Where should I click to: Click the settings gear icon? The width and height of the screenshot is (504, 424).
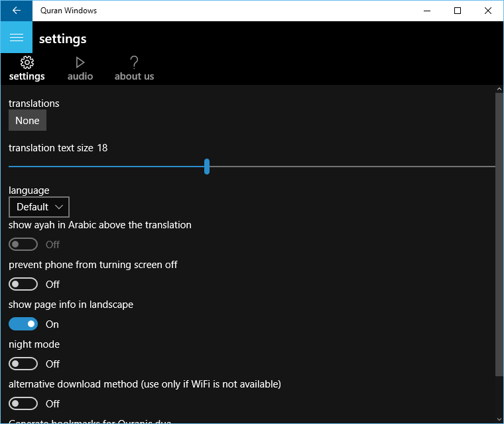click(27, 62)
